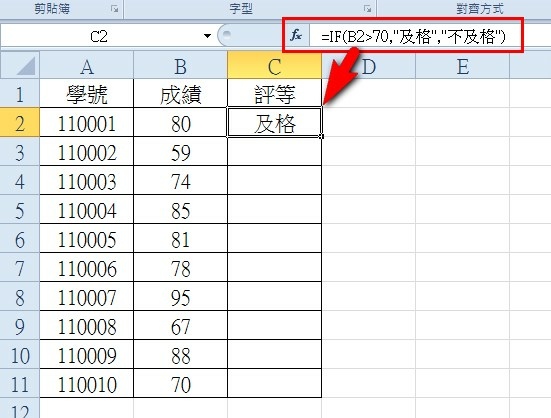The width and height of the screenshot is (551, 418).
Task: Select row 11 header
Action: [20, 383]
